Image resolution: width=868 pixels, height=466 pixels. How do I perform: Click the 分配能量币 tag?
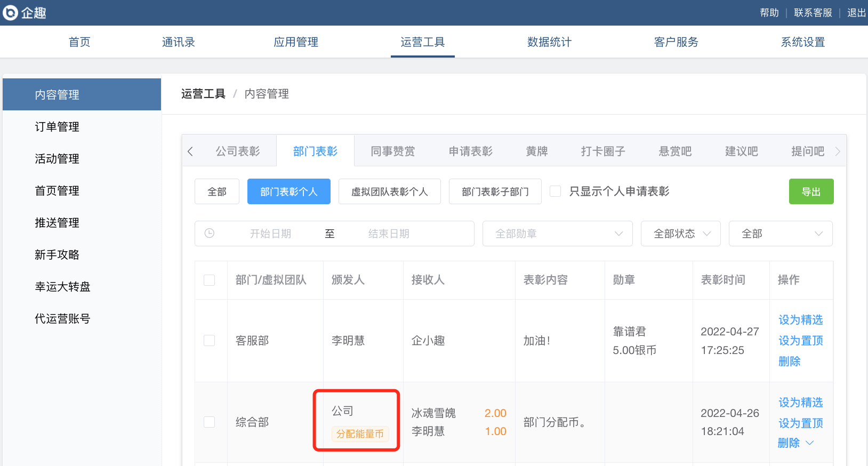(x=360, y=433)
